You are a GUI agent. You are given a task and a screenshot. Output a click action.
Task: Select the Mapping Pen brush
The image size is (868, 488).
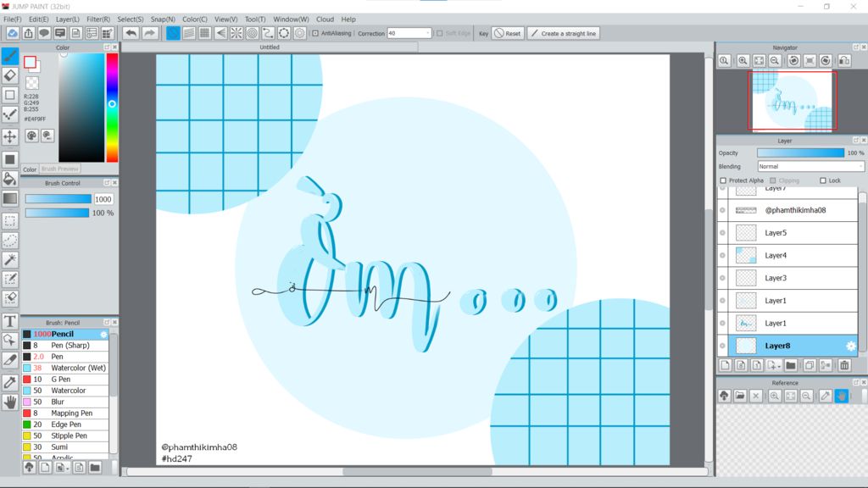65,413
